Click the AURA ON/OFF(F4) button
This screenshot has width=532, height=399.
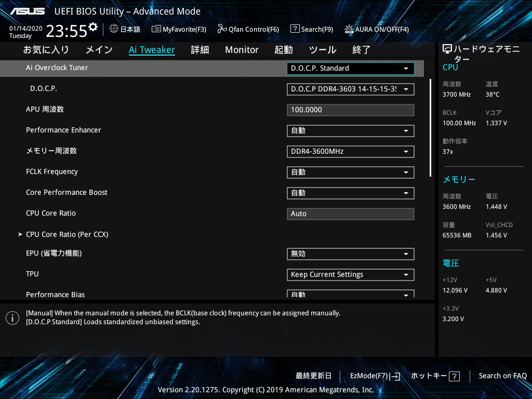coord(377,29)
